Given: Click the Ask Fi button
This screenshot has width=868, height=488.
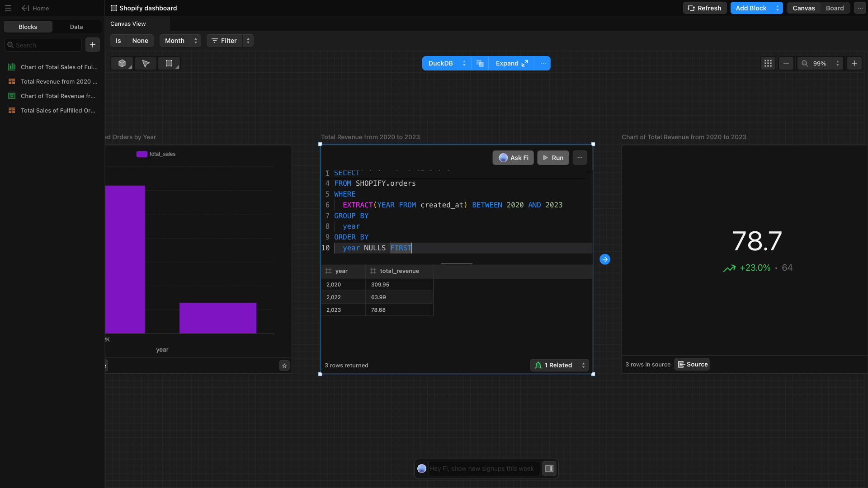Looking at the screenshot, I should (513, 158).
